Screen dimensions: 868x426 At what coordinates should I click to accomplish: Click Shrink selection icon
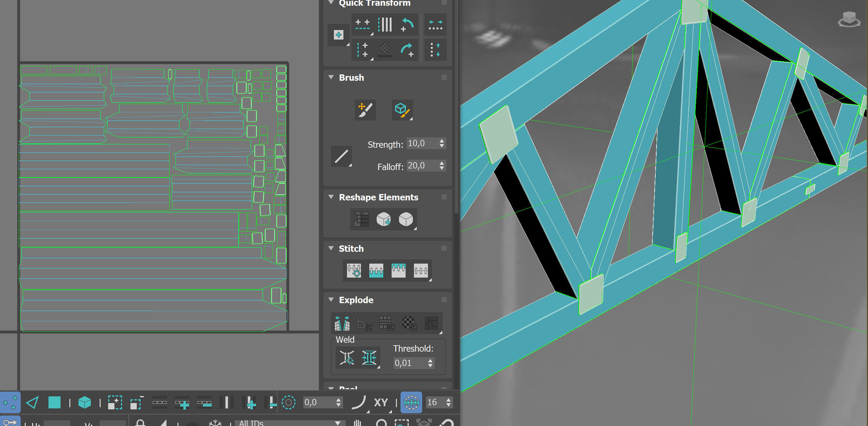pos(137,402)
